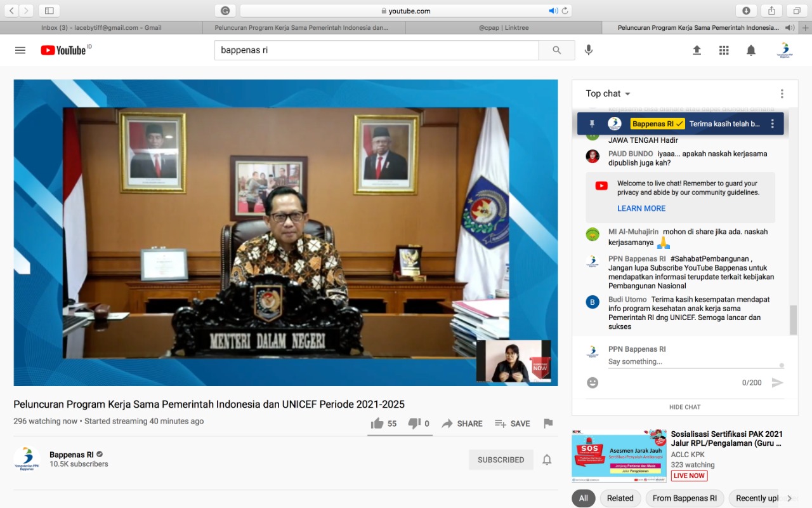
Task: Open YouTube apps grid
Action: [724, 50]
